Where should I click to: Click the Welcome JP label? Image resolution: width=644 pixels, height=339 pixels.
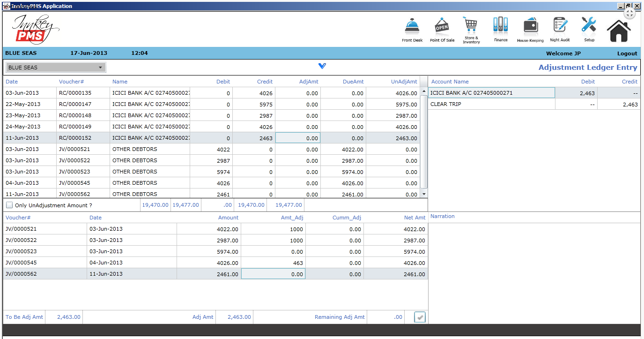tap(563, 53)
